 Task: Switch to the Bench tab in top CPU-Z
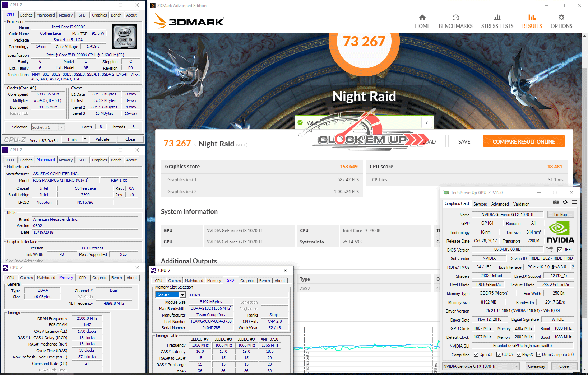pos(116,15)
